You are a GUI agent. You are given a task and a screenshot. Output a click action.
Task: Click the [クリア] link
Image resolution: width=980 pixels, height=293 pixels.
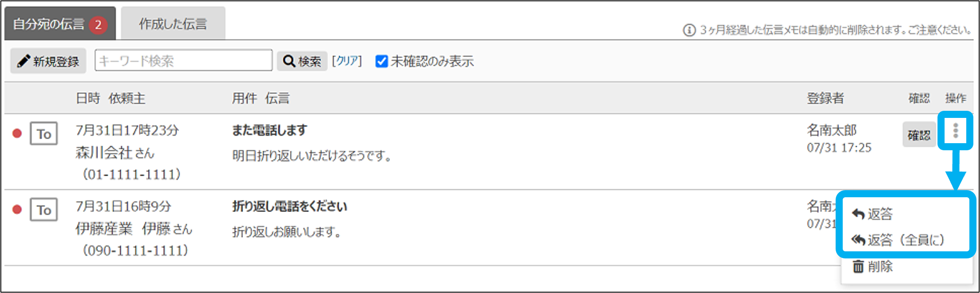pos(347,61)
